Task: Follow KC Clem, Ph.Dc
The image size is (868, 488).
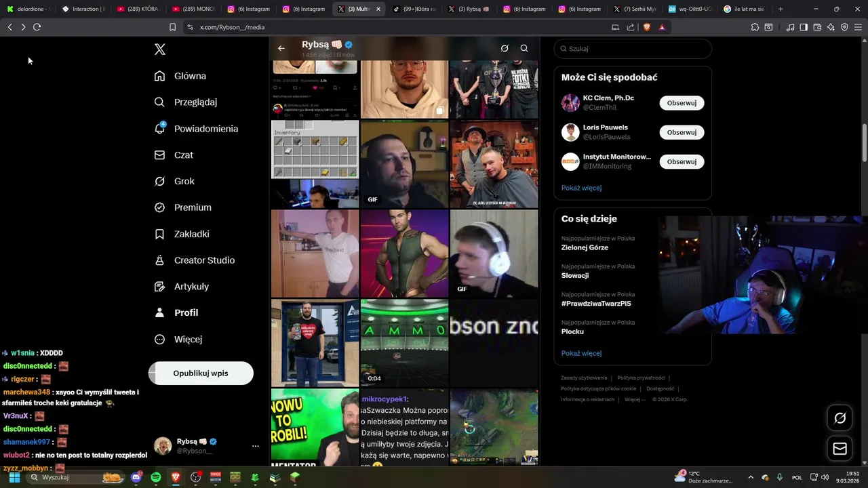Action: pyautogui.click(x=682, y=103)
